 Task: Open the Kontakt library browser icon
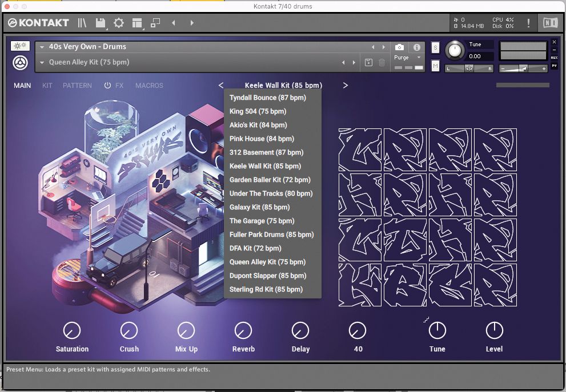(x=82, y=23)
